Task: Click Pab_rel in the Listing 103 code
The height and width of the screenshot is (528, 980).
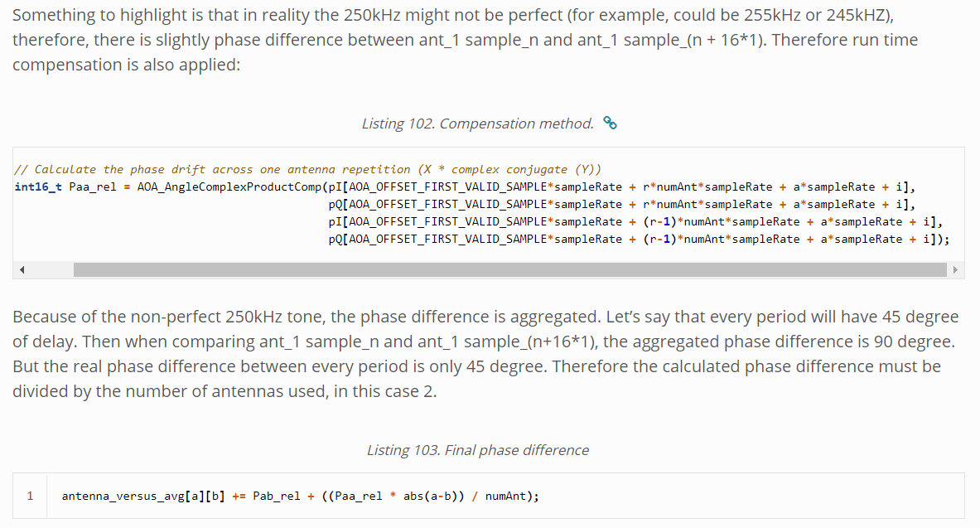Action: [x=277, y=496]
